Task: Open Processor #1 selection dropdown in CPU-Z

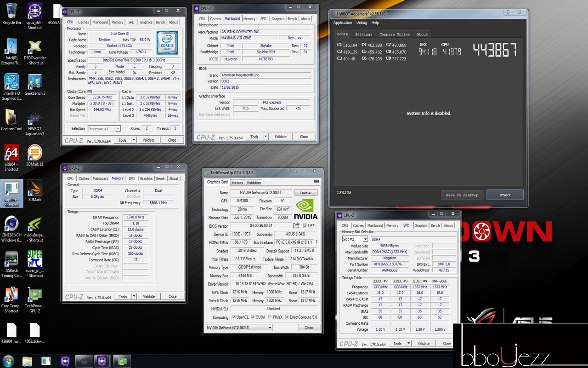Action: tap(104, 129)
